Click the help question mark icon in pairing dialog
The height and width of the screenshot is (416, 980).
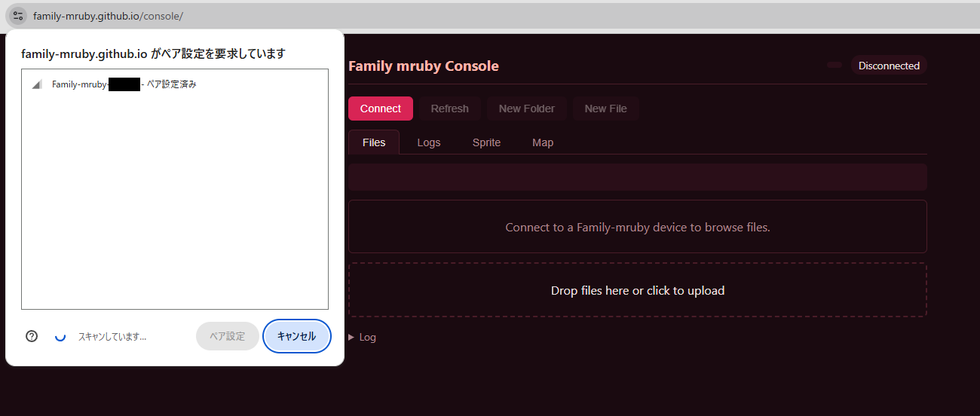point(32,336)
